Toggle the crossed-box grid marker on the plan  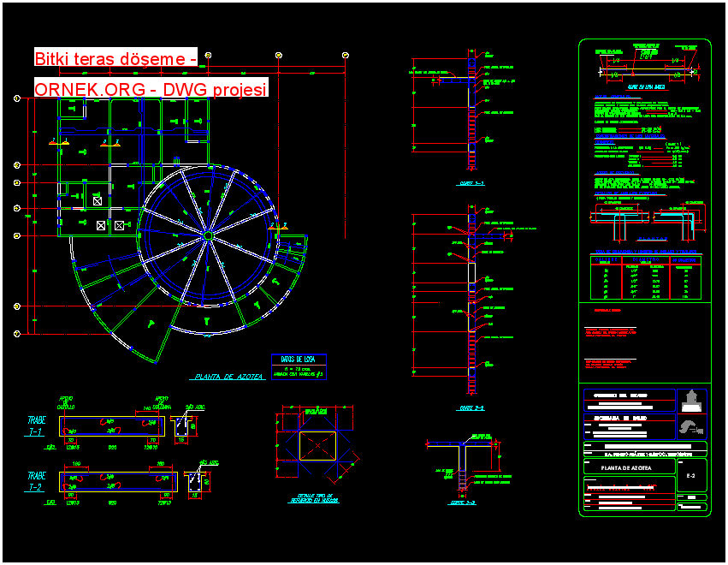point(103,224)
